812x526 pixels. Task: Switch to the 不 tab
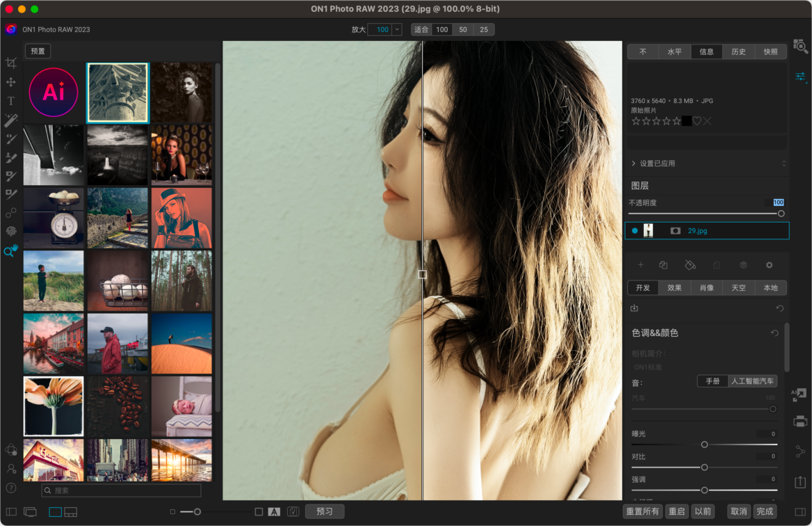click(x=643, y=51)
